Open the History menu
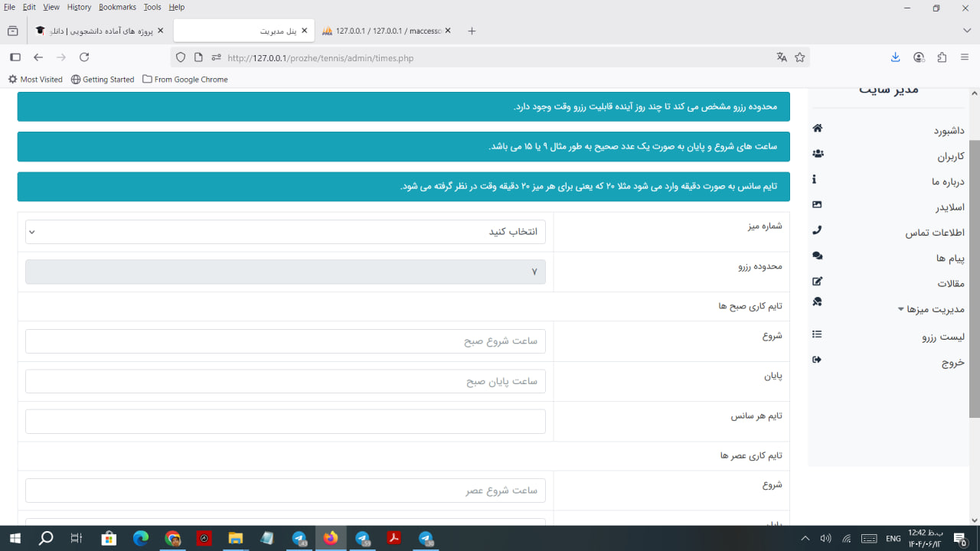The height and width of the screenshot is (551, 980). tap(79, 7)
